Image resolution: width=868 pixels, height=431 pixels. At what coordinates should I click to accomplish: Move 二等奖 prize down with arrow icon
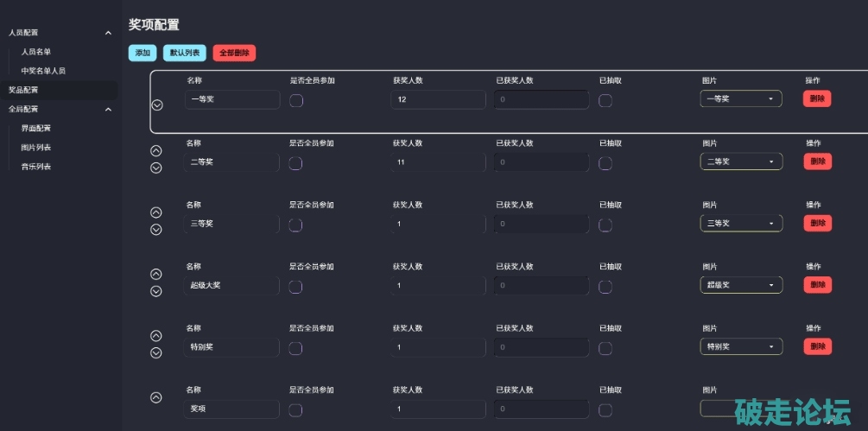156,168
